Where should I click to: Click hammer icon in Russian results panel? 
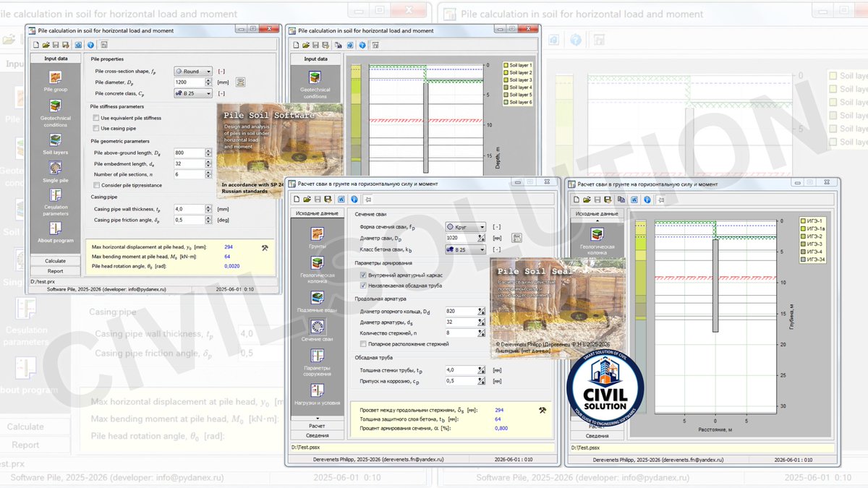[x=542, y=410]
